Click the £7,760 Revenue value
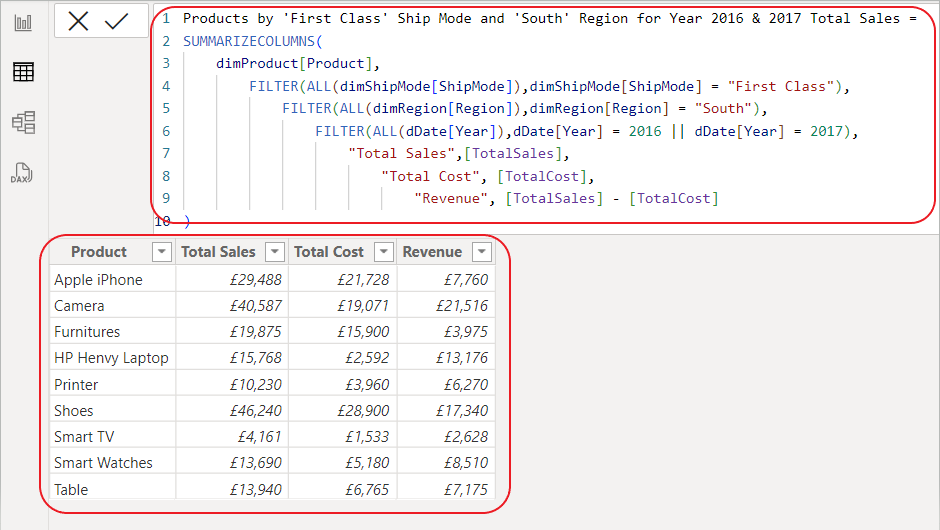940x530 pixels. [x=466, y=280]
